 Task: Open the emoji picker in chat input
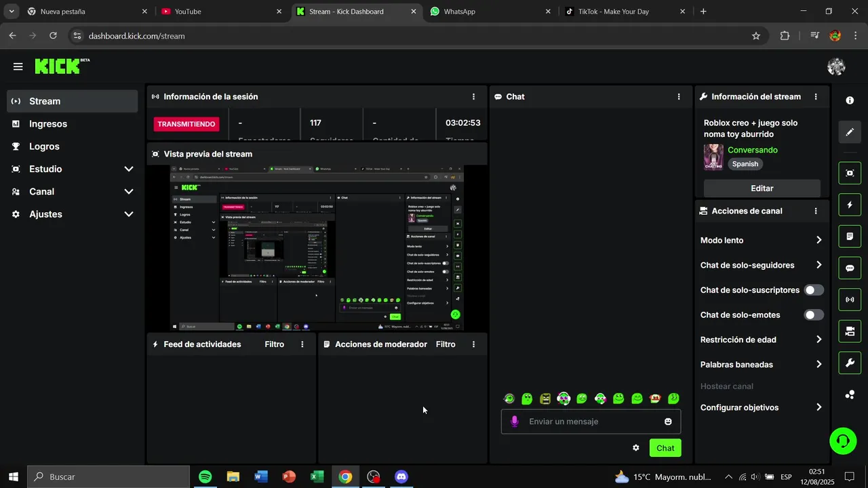pos(668,422)
